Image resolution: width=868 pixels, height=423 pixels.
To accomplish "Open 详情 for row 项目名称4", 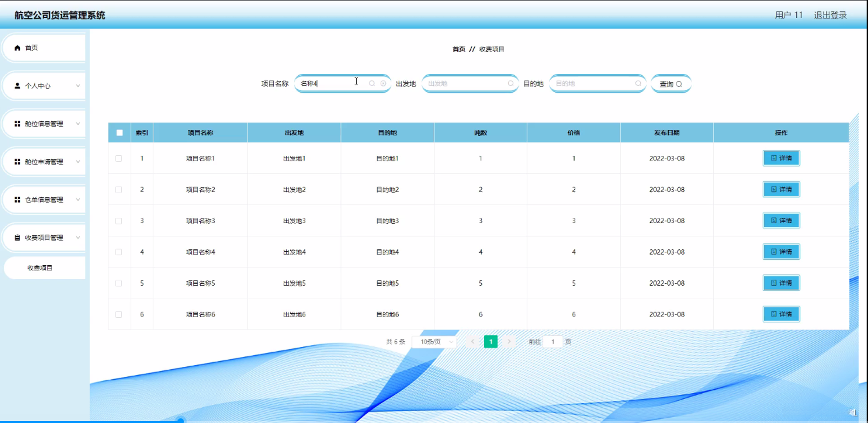I will (781, 252).
